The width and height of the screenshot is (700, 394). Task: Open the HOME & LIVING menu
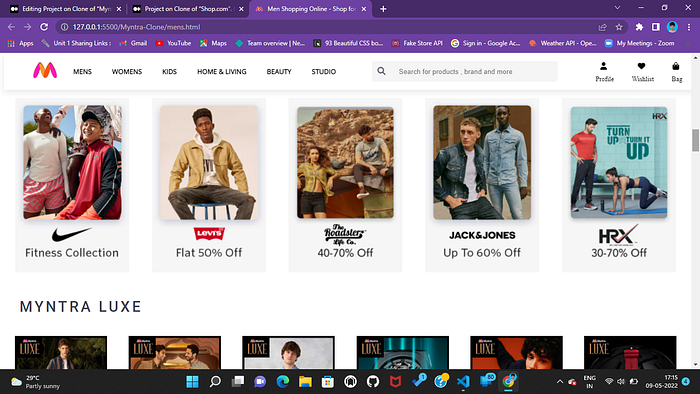pos(221,71)
